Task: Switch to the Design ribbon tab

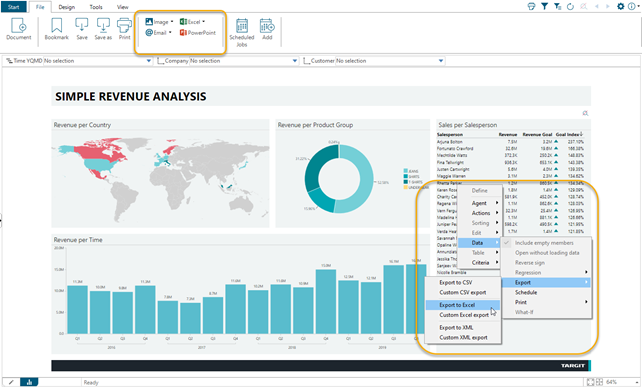Action: (66, 7)
